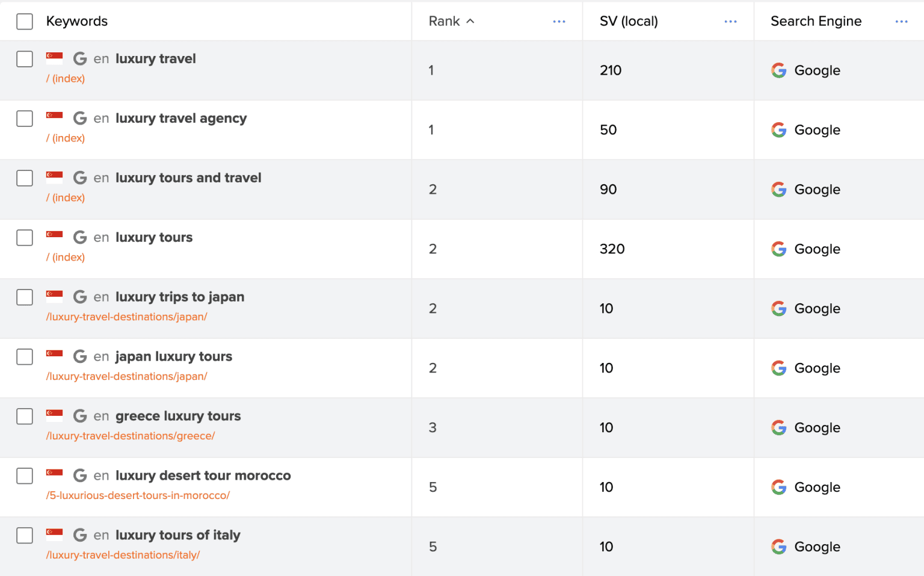Viewport: 924px width, 576px height.
Task: Click Google logo in greece luxury tours row
Action: coord(779,428)
